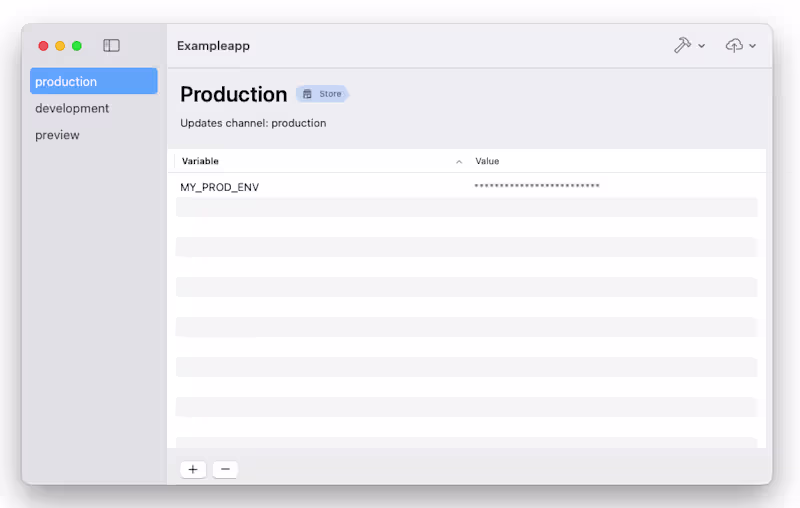Sort by the Variable column header
Viewport: 800px width, 508px height.
coord(200,161)
